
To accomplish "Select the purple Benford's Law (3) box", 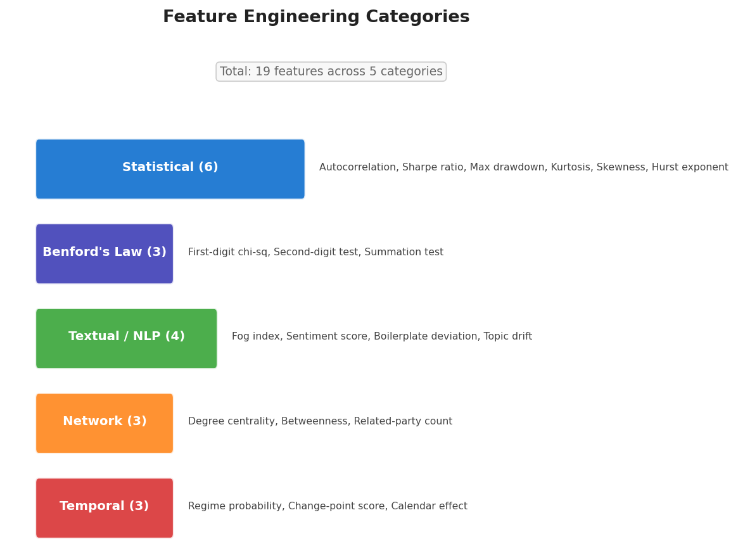I will pos(105,253).
